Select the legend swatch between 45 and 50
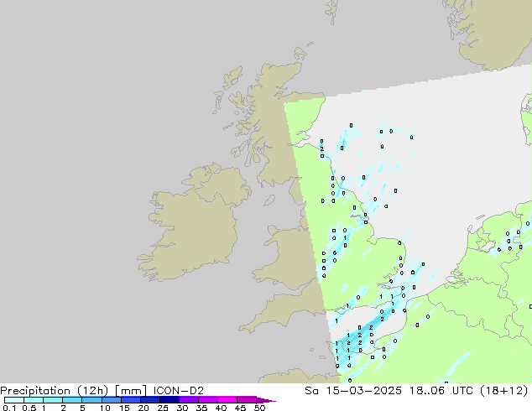The image size is (532, 411). (249, 400)
